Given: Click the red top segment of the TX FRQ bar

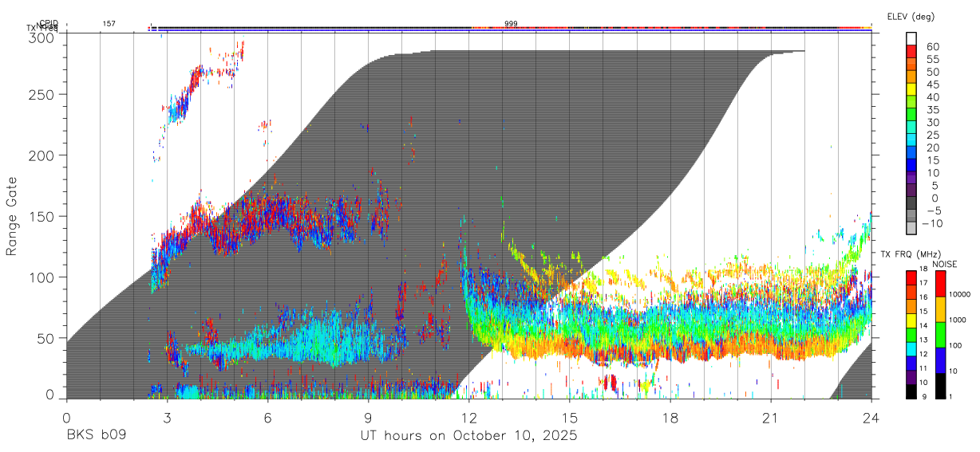Looking at the screenshot, I should coord(911,277).
